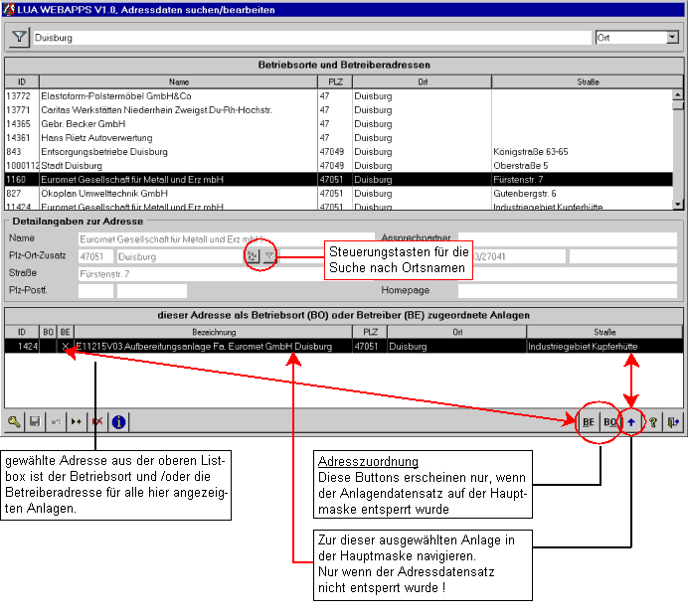Click the blue info icon
This screenshot has height=616, width=688.
(118, 421)
